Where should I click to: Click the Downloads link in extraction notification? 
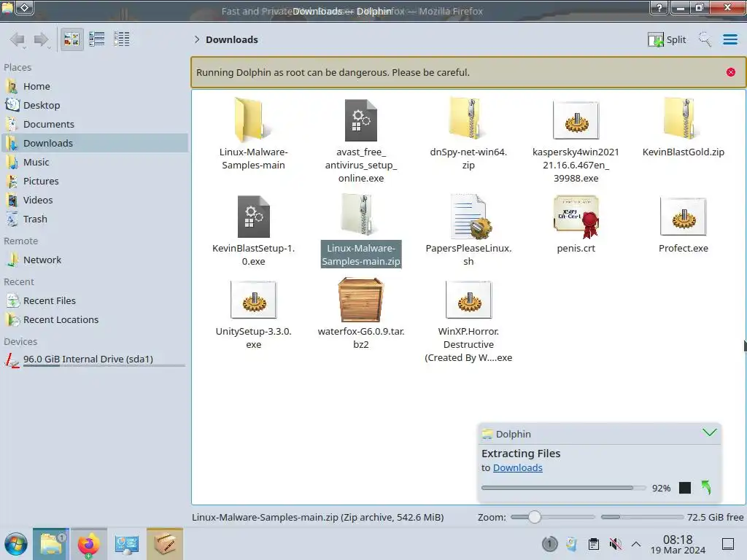click(x=517, y=467)
